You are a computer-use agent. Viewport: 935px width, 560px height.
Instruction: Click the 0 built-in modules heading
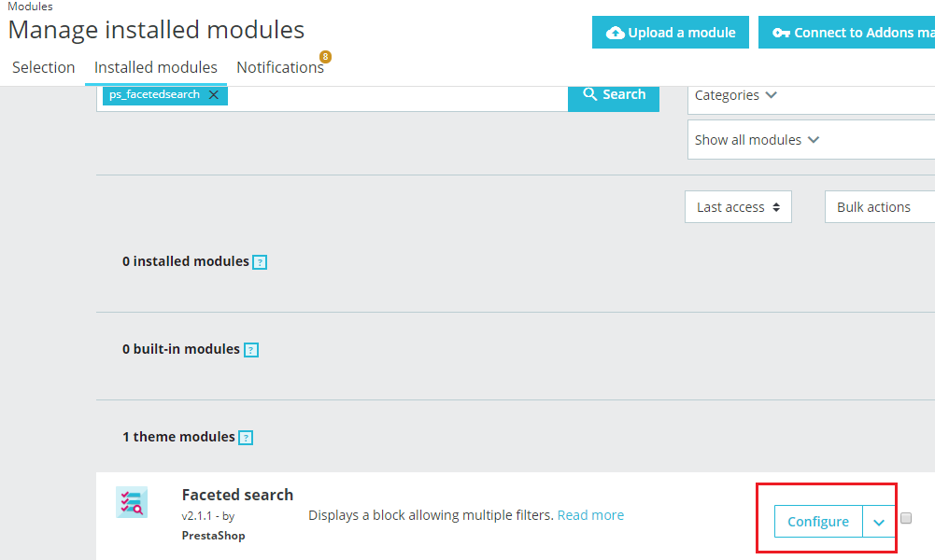click(x=180, y=349)
